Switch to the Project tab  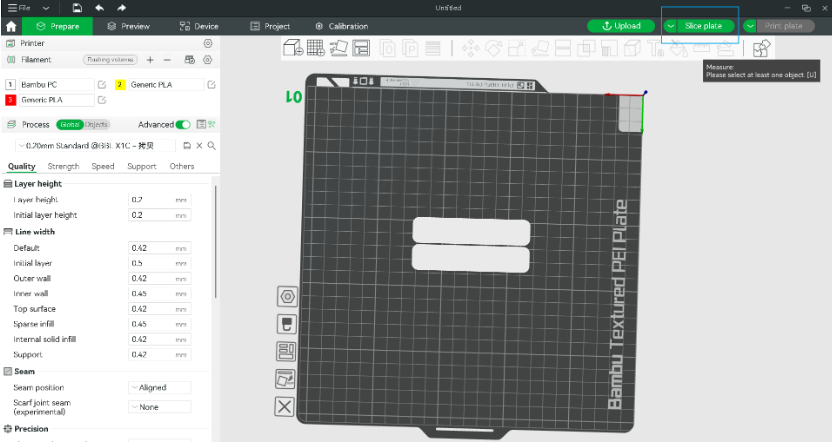(270, 26)
